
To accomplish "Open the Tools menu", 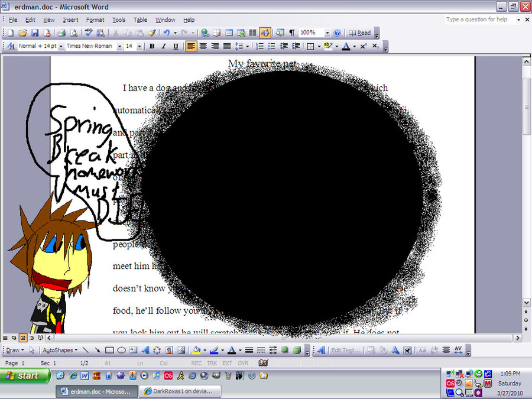I will (x=119, y=20).
